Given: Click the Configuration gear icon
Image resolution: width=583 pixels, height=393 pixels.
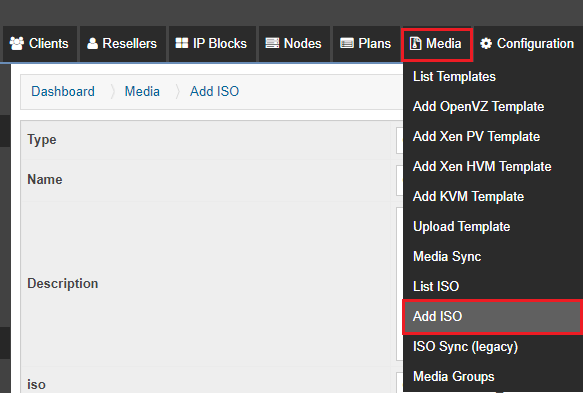Looking at the screenshot, I should click(486, 44).
